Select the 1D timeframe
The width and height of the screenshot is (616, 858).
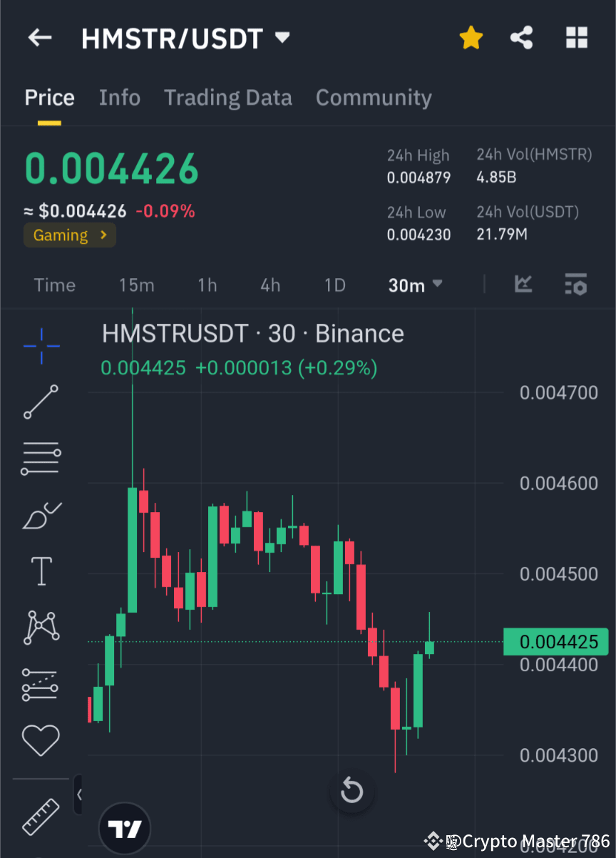pos(334,285)
